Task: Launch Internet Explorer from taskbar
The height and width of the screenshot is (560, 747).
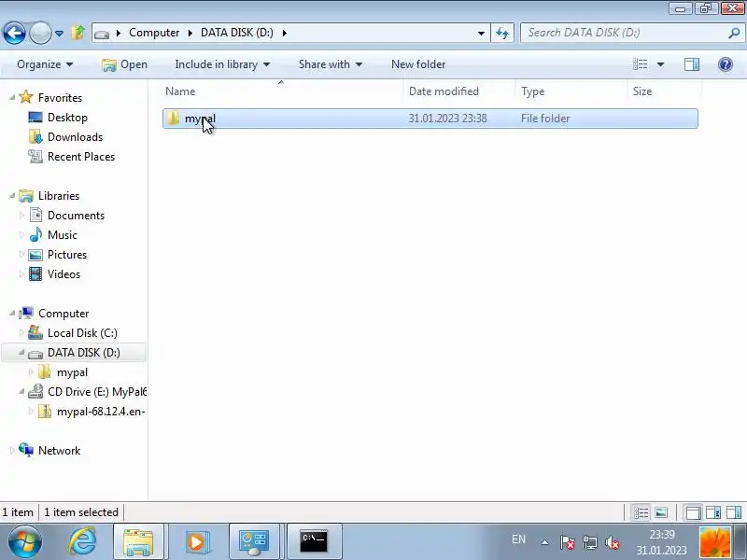Action: tap(82, 542)
